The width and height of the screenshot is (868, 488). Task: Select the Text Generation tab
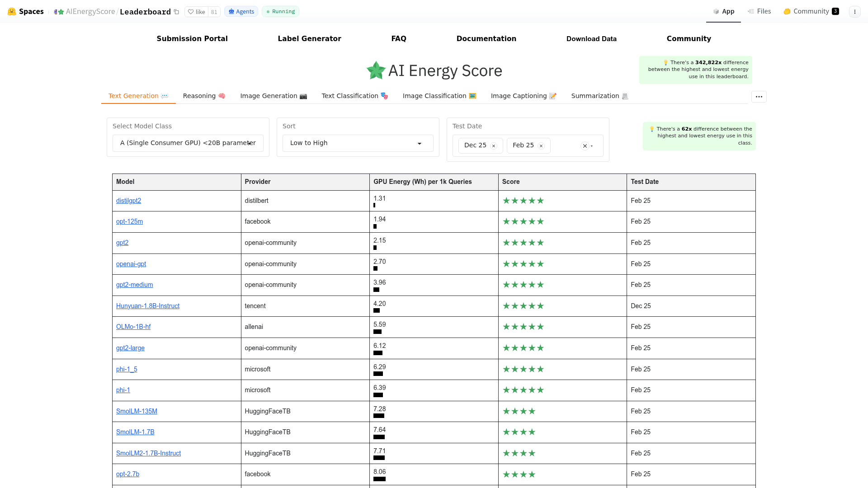click(138, 96)
